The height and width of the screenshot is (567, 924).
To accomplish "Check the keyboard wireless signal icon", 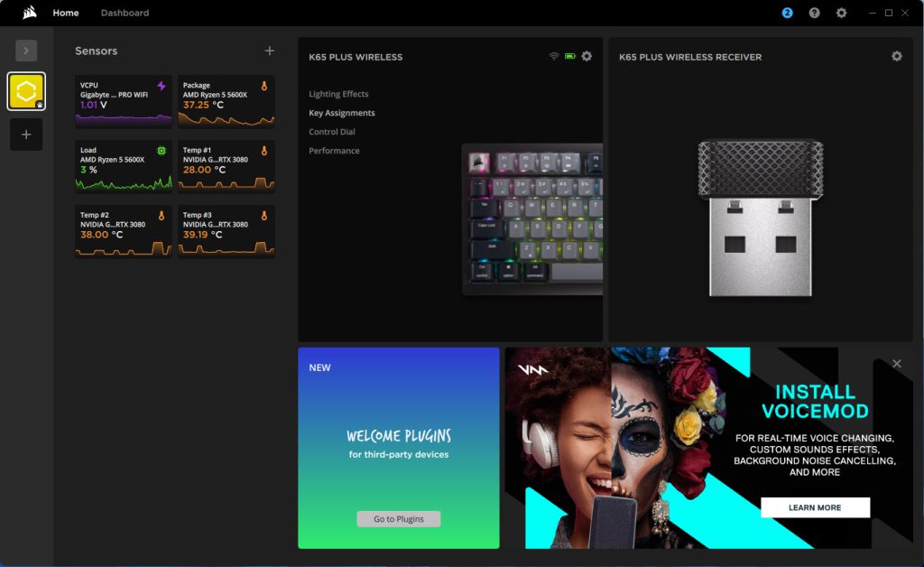I will coord(554,56).
